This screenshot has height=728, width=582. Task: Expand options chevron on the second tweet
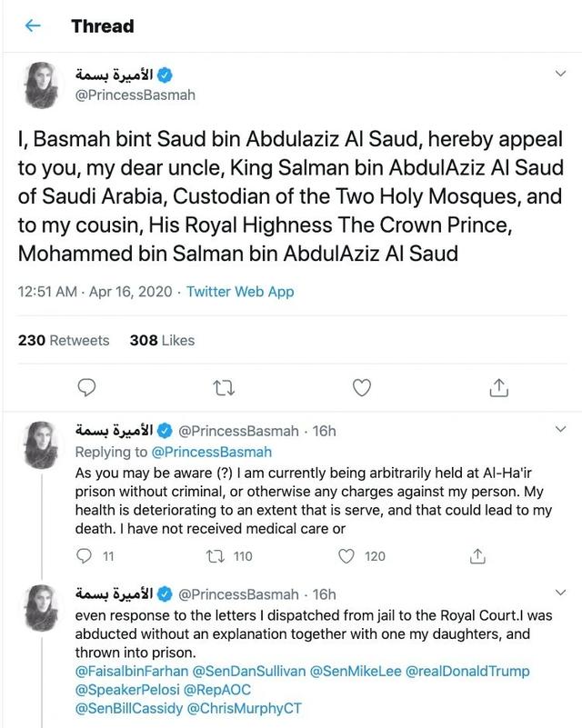tap(561, 429)
